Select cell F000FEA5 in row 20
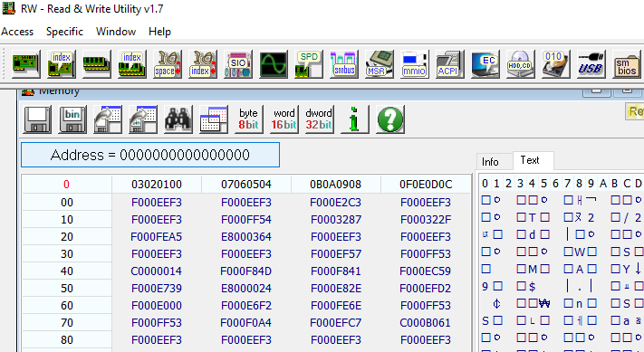The image size is (644, 352). [157, 237]
